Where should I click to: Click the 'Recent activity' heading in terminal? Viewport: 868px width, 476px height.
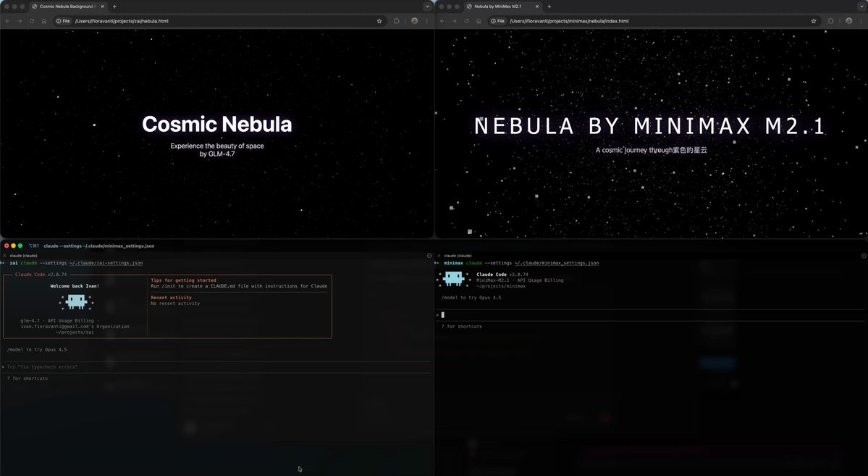pyautogui.click(x=171, y=298)
